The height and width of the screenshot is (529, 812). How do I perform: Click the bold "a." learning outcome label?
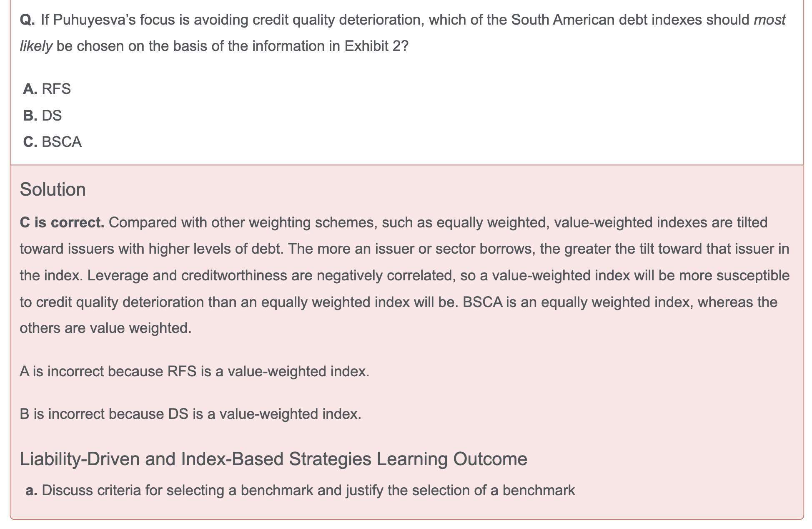[31, 490]
